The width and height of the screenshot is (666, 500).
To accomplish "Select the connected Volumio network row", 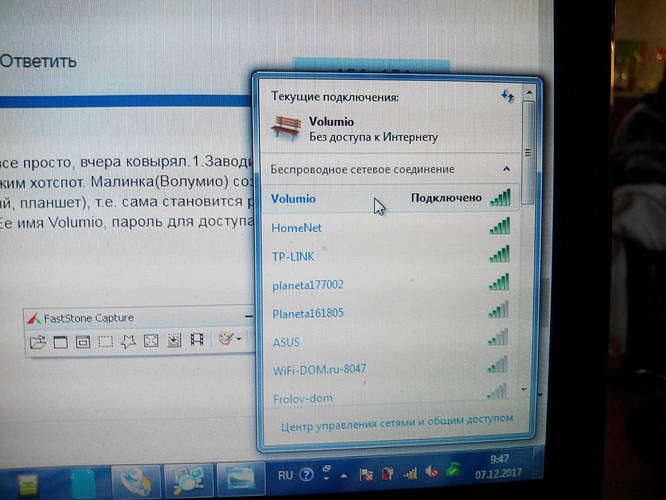I will click(x=390, y=198).
